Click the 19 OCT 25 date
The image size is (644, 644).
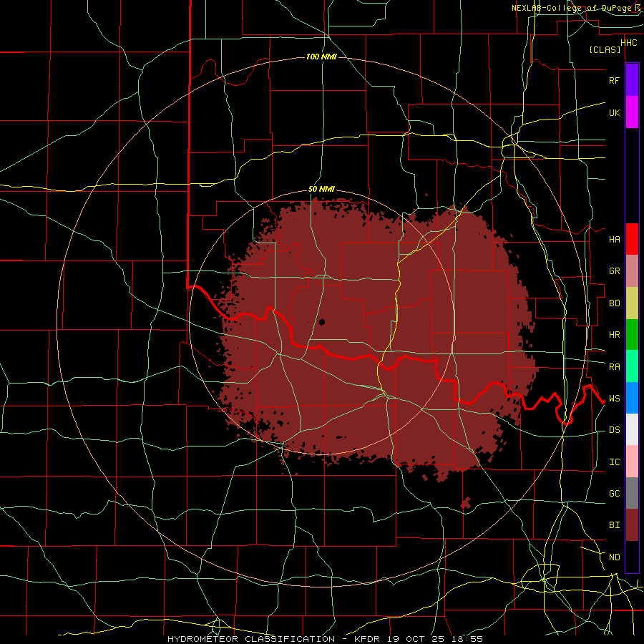pyautogui.click(x=416, y=639)
